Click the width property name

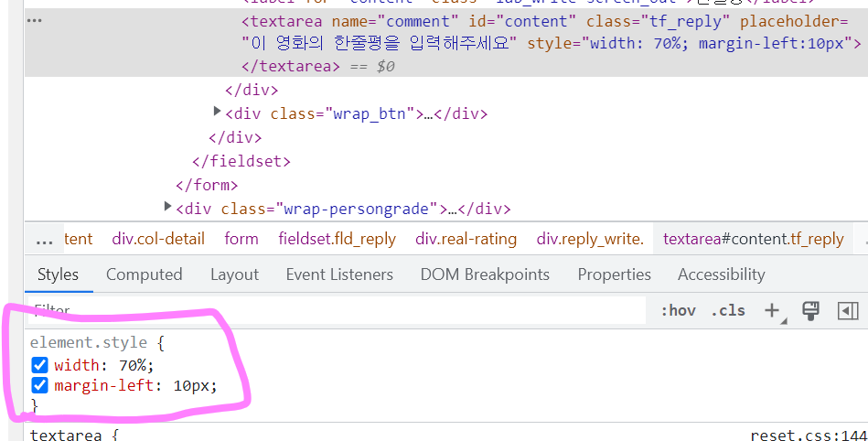pos(77,365)
